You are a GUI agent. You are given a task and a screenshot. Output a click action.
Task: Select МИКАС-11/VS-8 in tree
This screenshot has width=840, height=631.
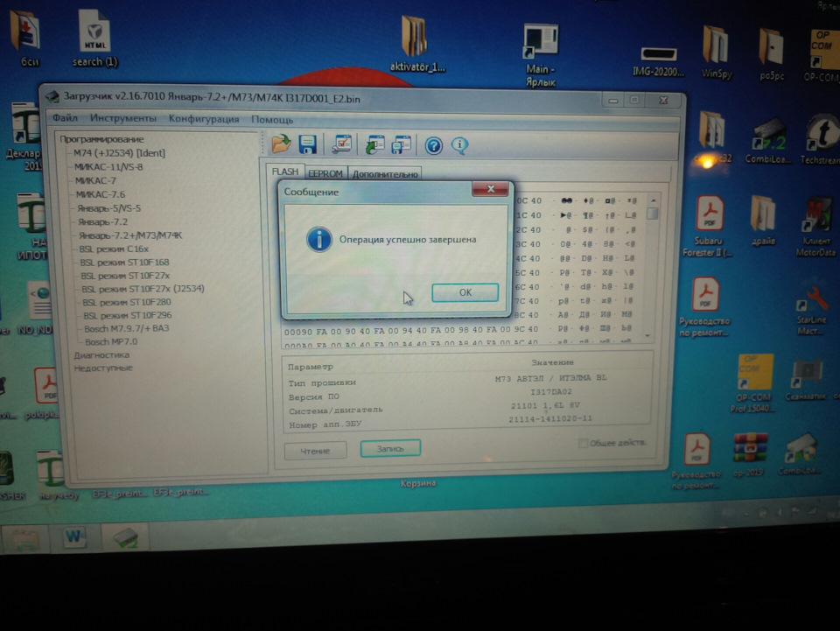[108, 166]
